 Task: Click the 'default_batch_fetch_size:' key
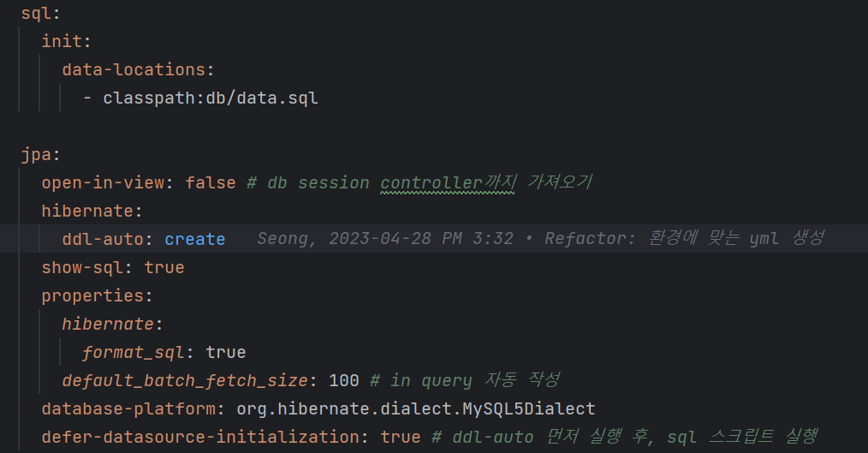click(189, 380)
